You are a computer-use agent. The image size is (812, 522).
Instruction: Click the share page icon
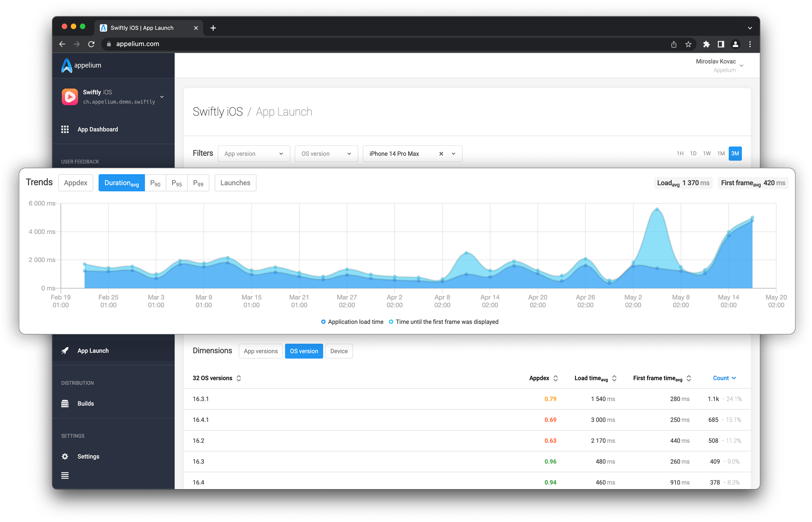coord(673,44)
